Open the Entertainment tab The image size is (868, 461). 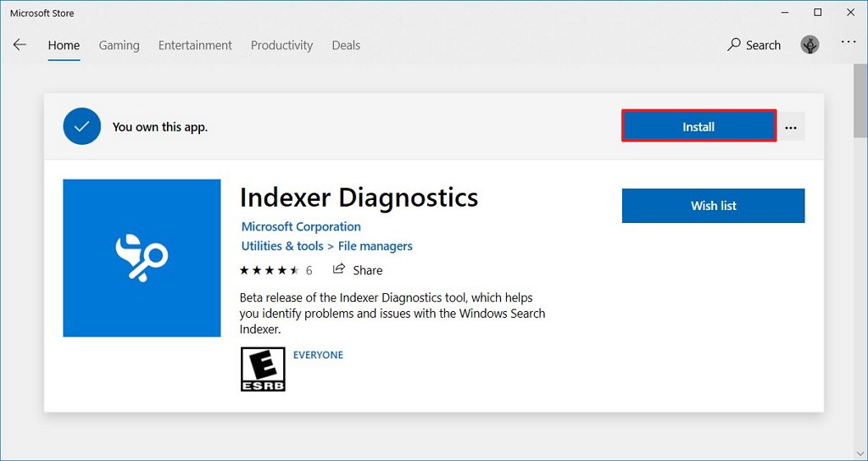point(195,46)
